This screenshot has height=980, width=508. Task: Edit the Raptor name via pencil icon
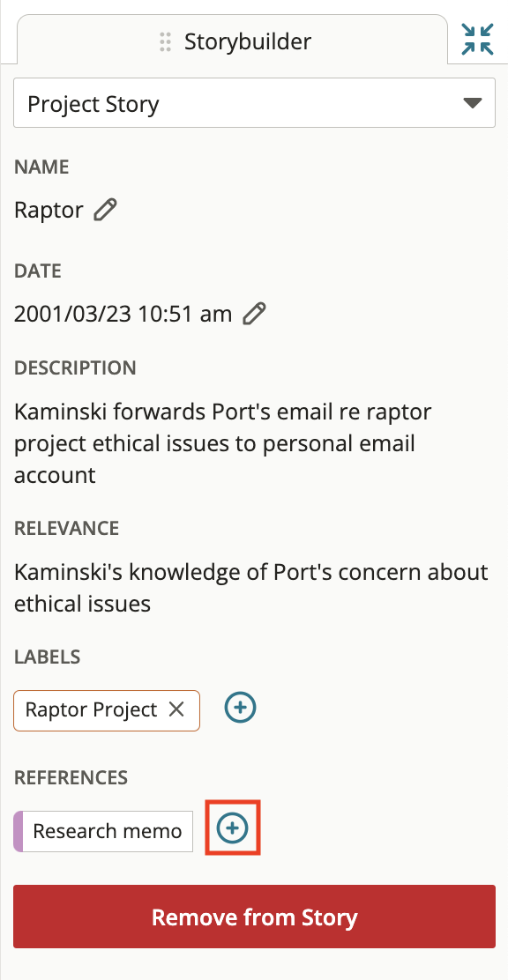[x=105, y=210]
